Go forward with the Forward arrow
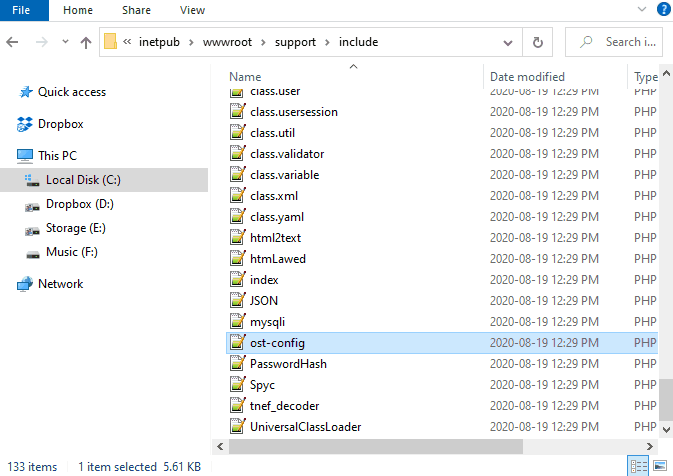Image resolution: width=673 pixels, height=476 pixels. pos(42,42)
